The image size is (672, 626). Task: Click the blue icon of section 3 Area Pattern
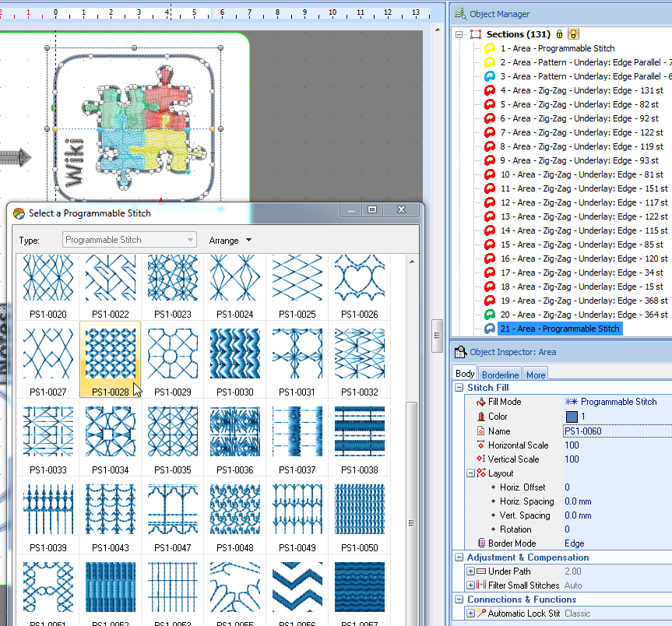tap(490, 76)
